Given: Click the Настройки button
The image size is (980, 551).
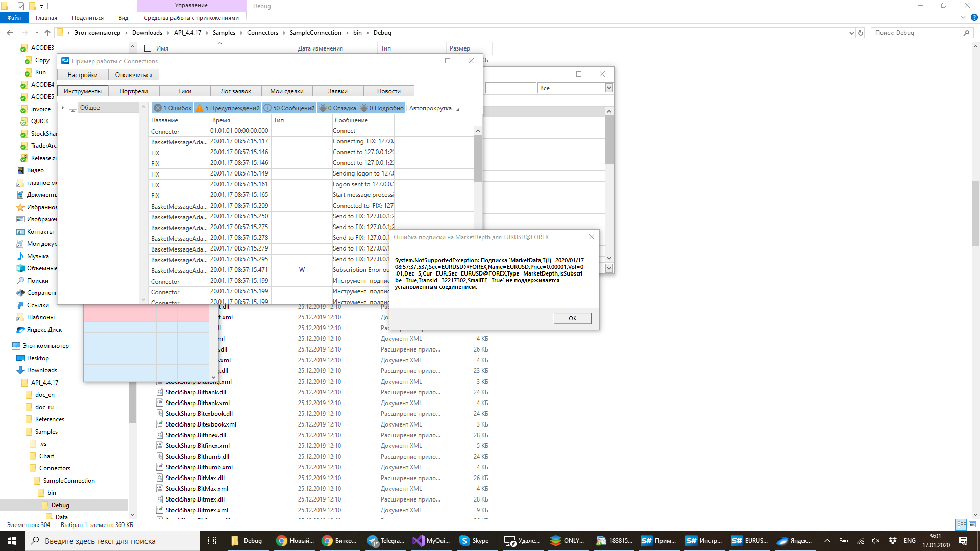Looking at the screenshot, I should point(83,74).
